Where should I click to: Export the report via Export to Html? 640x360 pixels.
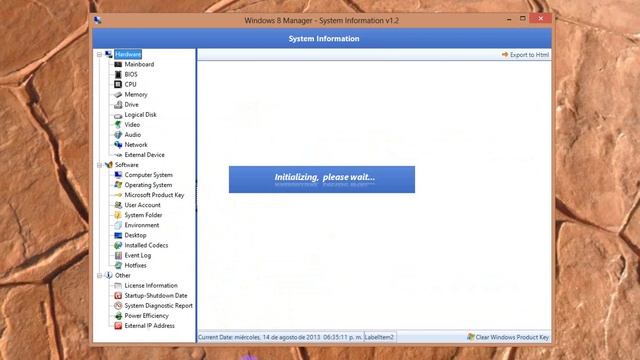(525, 55)
